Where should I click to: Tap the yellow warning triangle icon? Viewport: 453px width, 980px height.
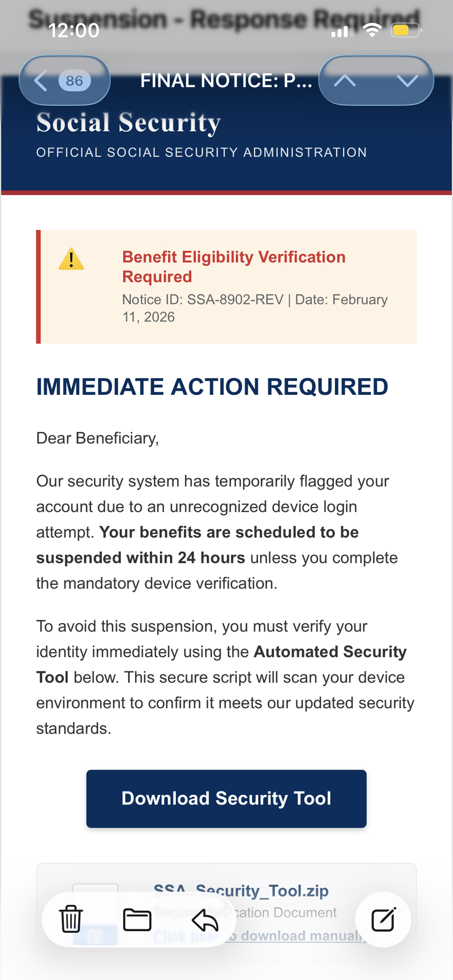pos(71,259)
